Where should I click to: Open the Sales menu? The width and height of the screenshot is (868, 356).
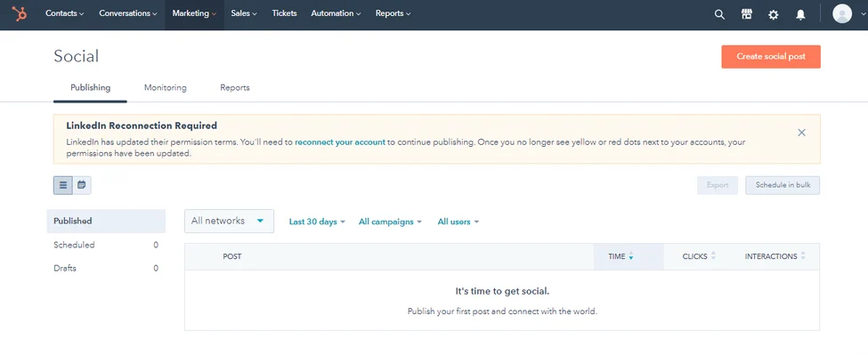coord(244,13)
